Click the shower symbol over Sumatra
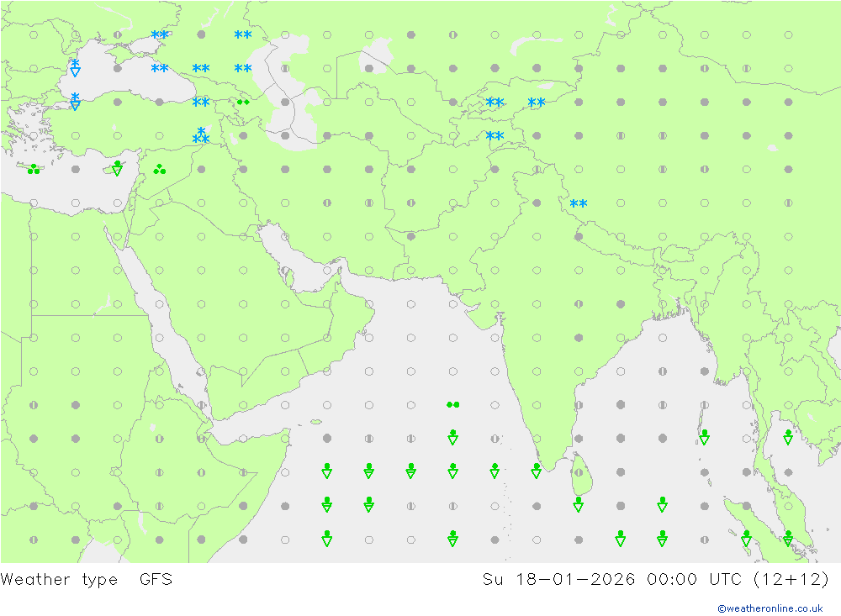The height and width of the screenshot is (616, 841). coord(746,539)
